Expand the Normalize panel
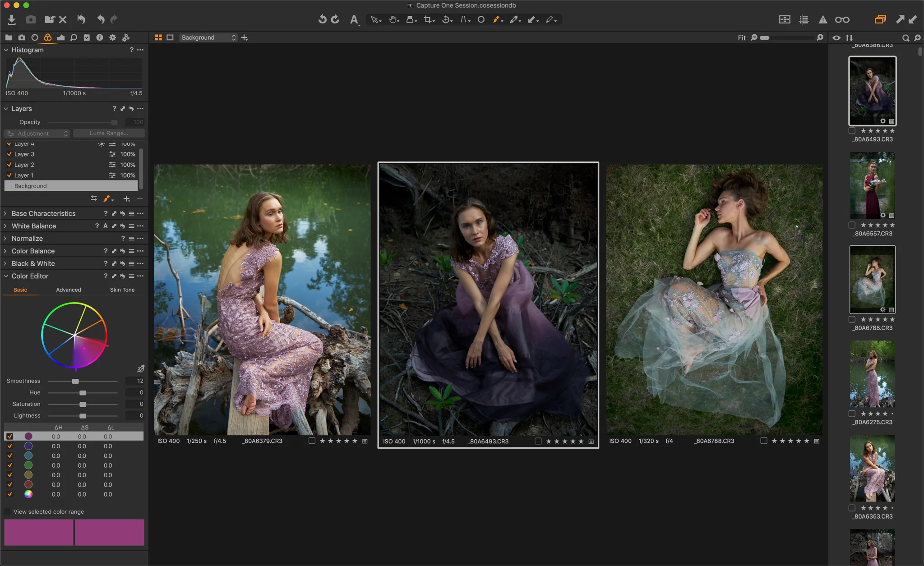924x566 pixels. 6,239
